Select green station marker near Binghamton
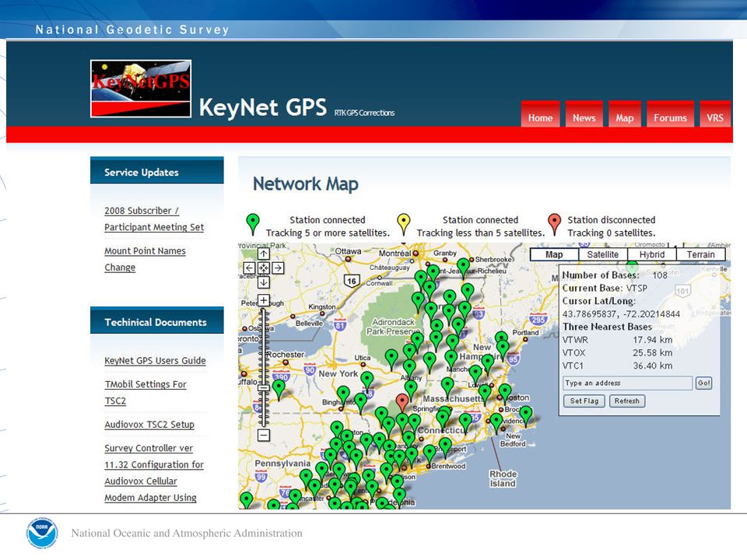The height and width of the screenshot is (560, 747). (343, 395)
